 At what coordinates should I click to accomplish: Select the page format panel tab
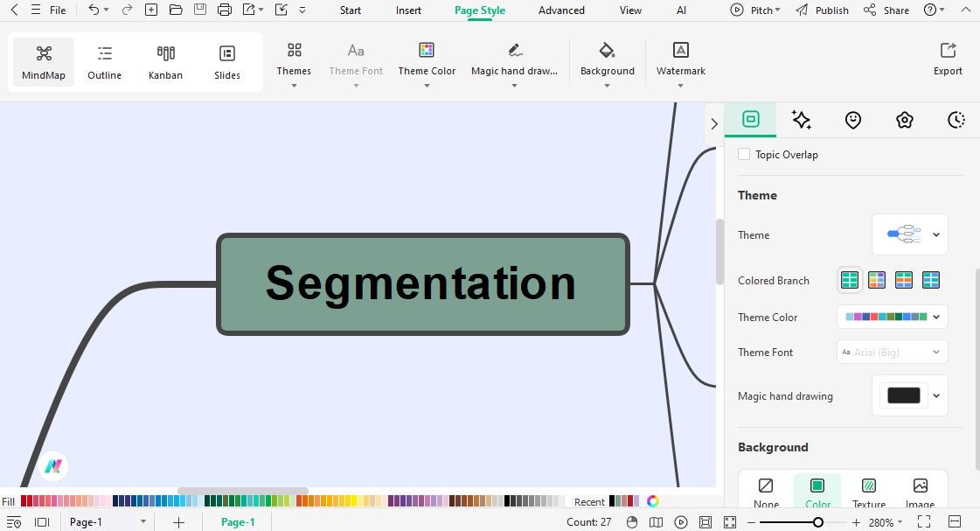click(751, 119)
